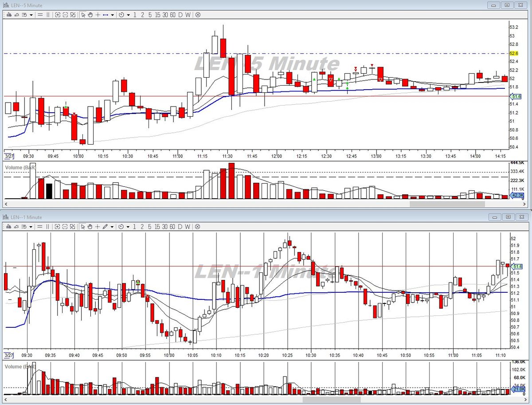The width and height of the screenshot is (532, 405).
Task: Expand pencil tool dropdown in 1 Minute toolbar
Action: (x=112, y=227)
